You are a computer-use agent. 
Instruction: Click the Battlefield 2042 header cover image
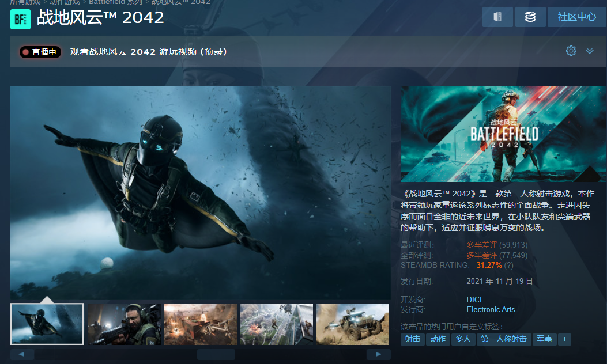(504, 134)
